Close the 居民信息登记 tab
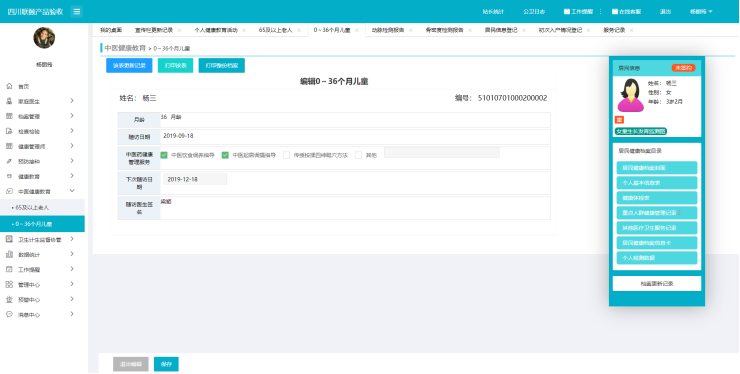 coord(524,30)
